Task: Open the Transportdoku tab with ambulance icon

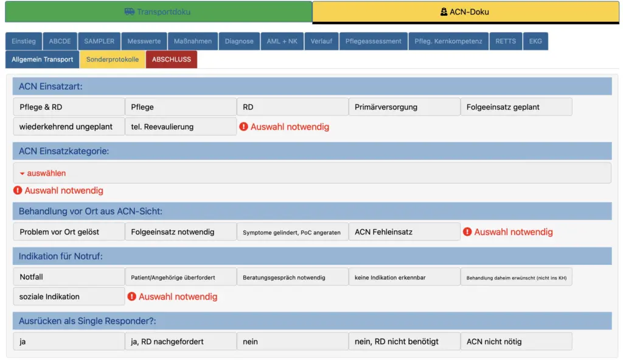Action: pyautogui.click(x=158, y=12)
